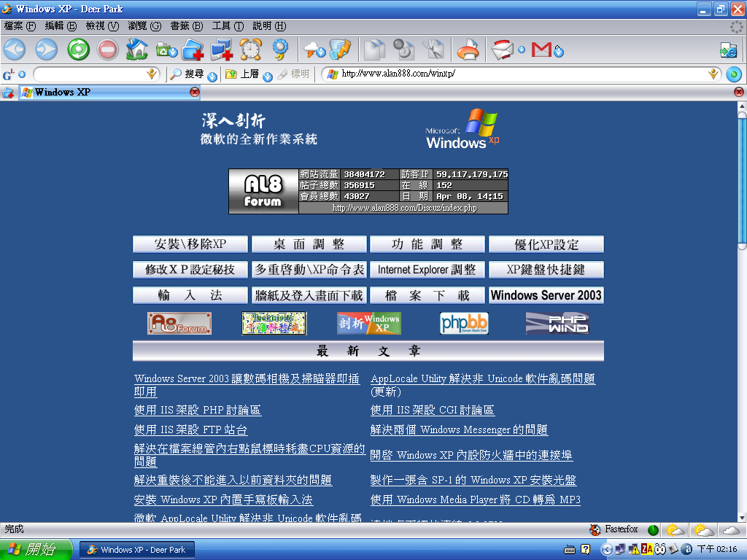Expand the Google search box dropdown
This screenshot has width=747, height=560.
point(152,74)
